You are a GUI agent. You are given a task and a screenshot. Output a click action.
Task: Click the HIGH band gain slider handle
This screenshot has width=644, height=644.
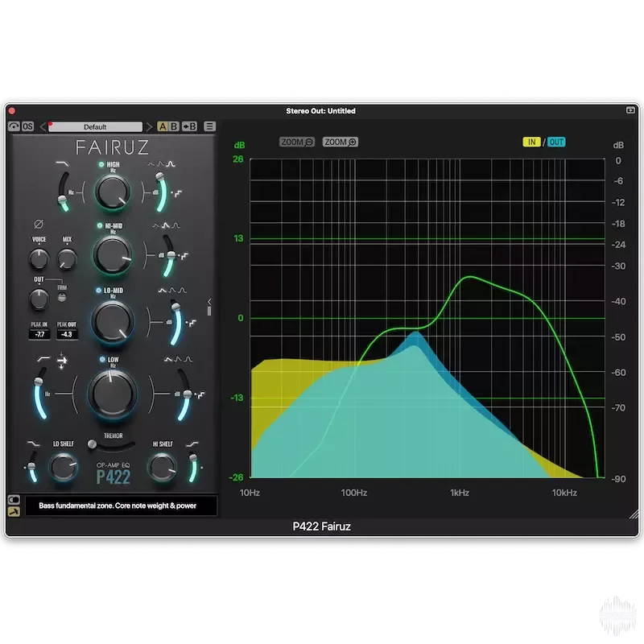click(159, 176)
